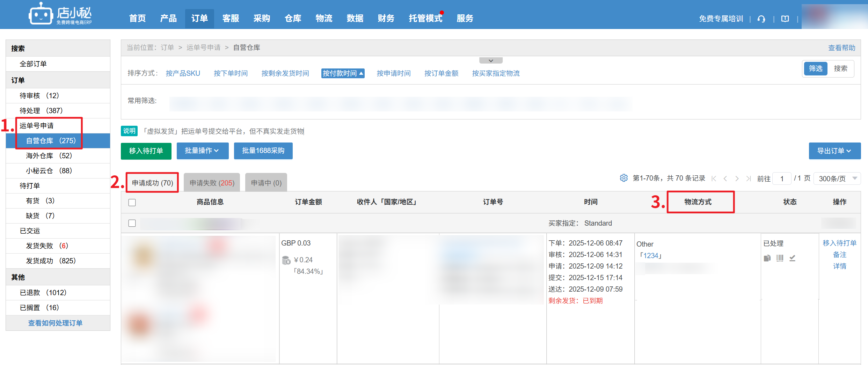Click the page number input field
Image resolution: width=868 pixels, height=365 pixels.
pos(782,178)
